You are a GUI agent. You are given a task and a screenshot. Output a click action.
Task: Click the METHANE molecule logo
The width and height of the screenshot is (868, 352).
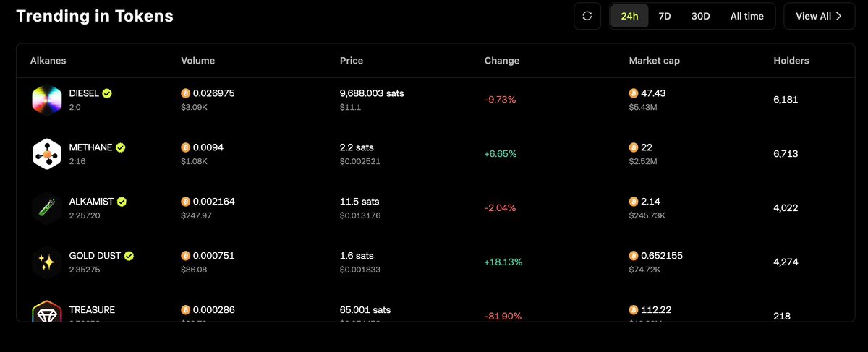coord(47,154)
